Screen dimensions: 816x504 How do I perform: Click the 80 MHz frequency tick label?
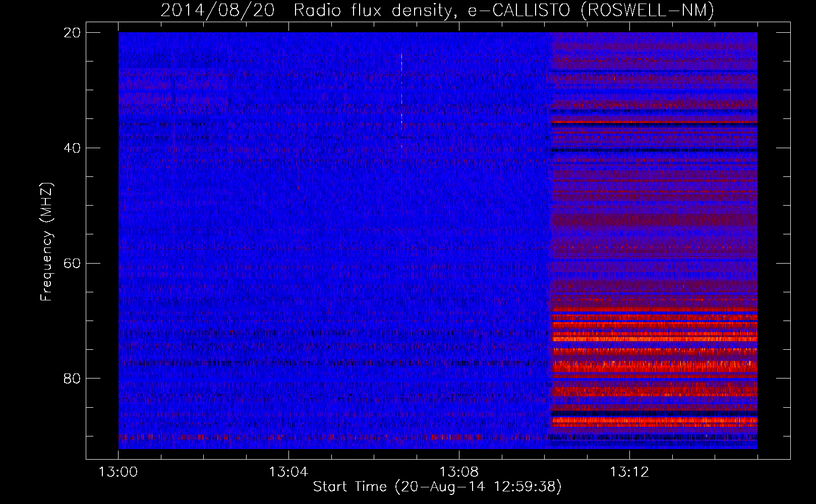72,379
